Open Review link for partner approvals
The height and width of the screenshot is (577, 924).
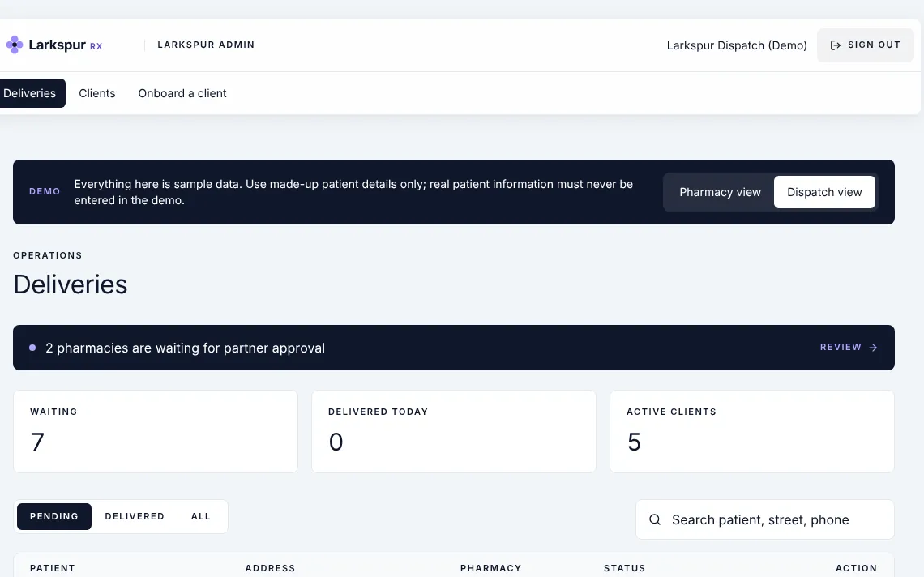click(849, 347)
